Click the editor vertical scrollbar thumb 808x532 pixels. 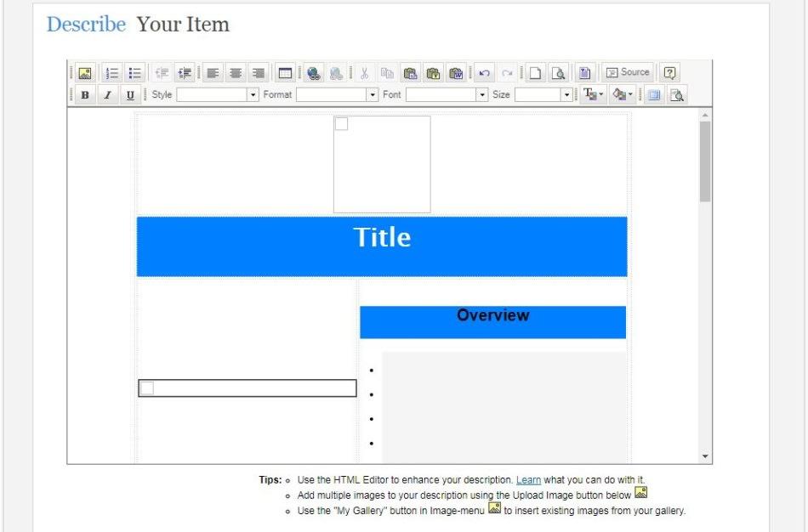tap(705, 161)
